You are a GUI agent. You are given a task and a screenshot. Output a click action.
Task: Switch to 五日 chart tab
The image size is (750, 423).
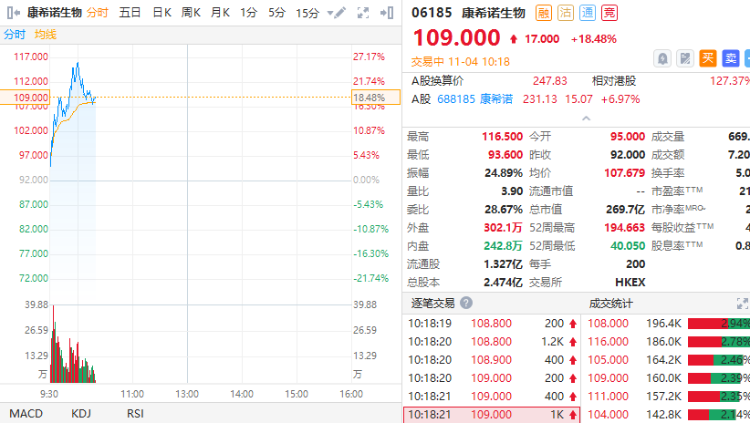click(130, 12)
